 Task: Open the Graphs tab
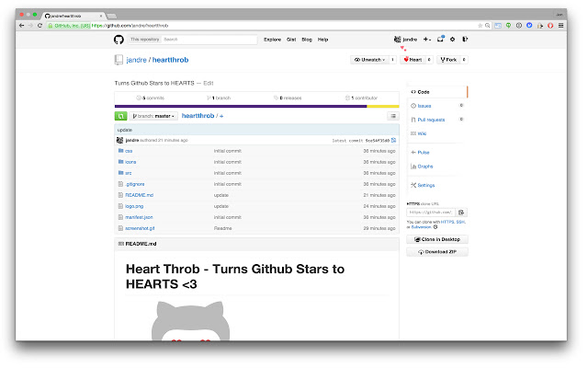pyautogui.click(x=424, y=167)
